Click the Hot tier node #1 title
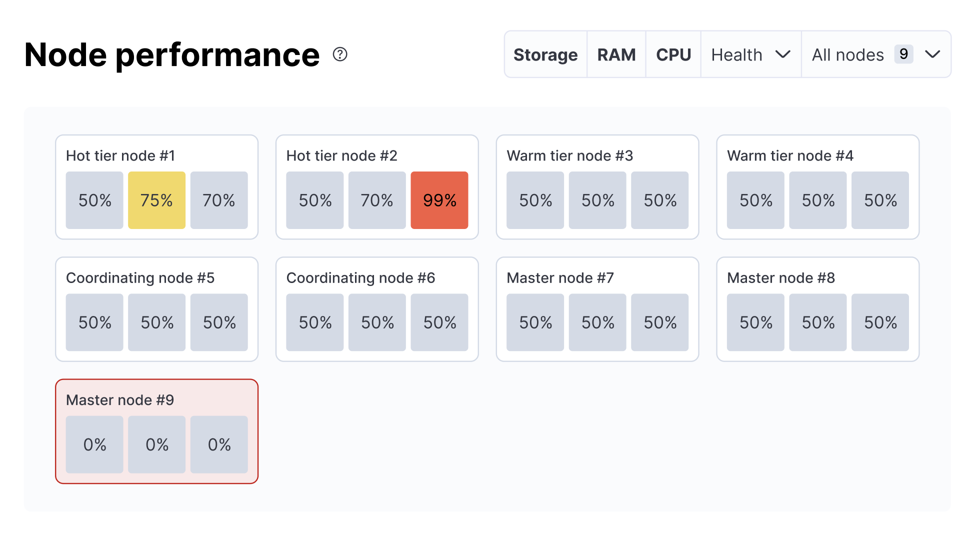 click(x=120, y=156)
